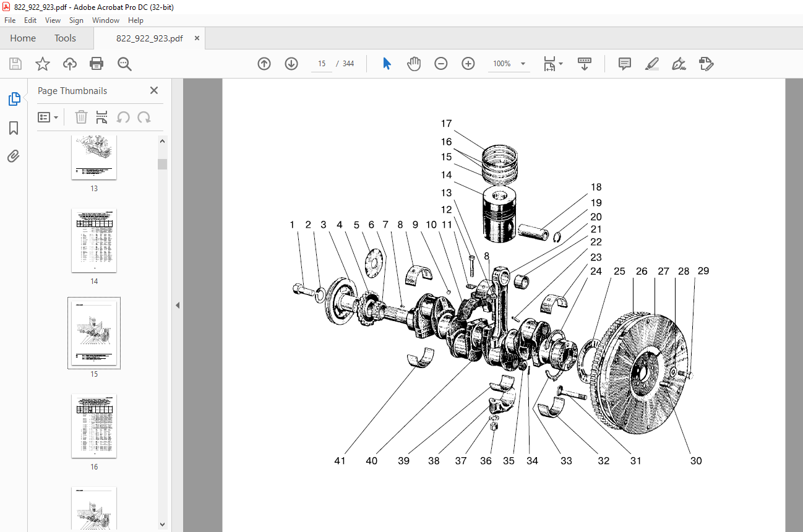The image size is (803, 532).
Task: Click part label 25 in diagram
Action: (619, 271)
